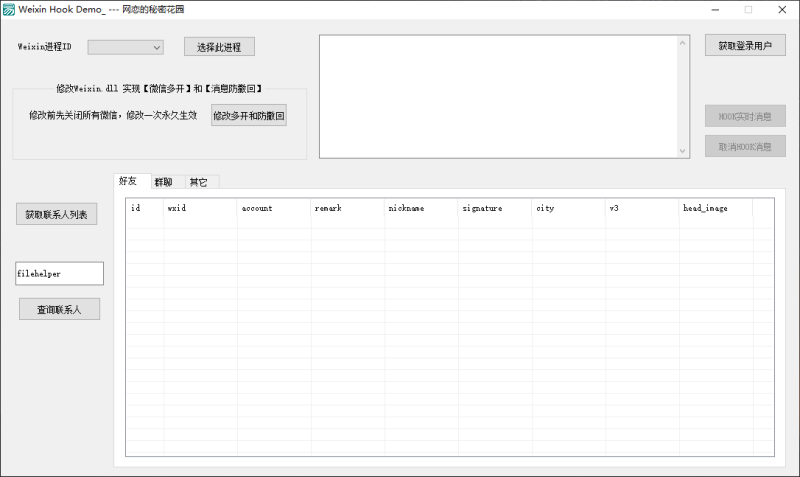Open the Weixin进程ID dropdown
This screenshot has width=800, height=477.
[x=126, y=47]
